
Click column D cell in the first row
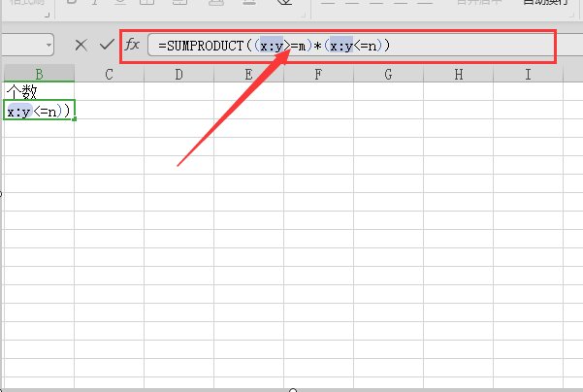click(x=178, y=92)
